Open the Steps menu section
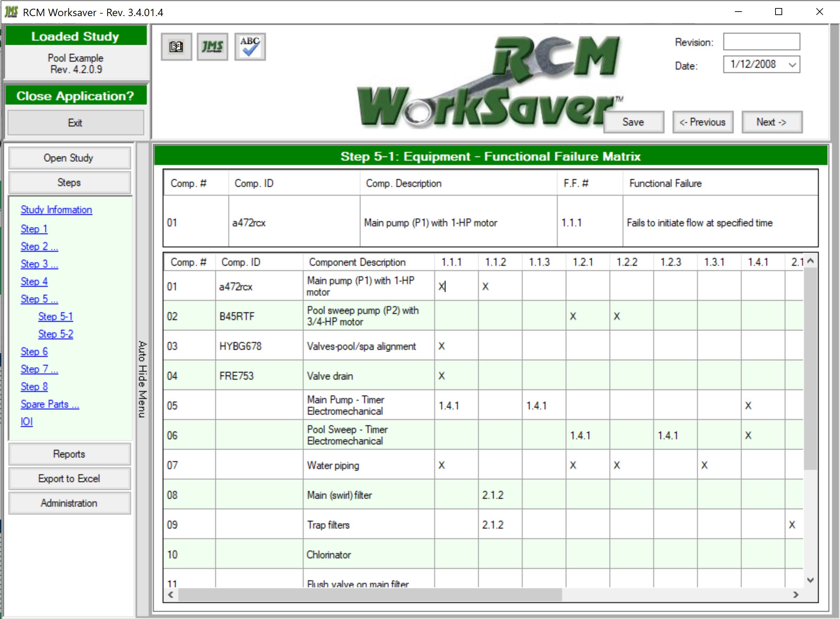840x619 pixels. pyautogui.click(x=69, y=183)
